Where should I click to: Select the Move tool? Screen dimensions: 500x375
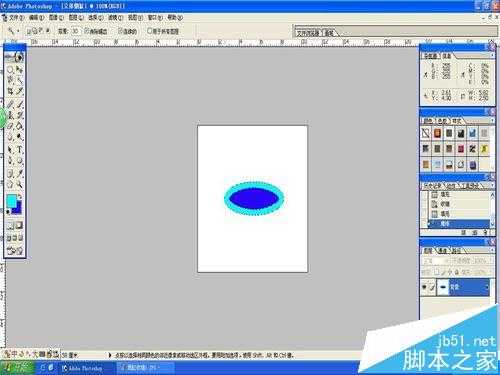19,70
